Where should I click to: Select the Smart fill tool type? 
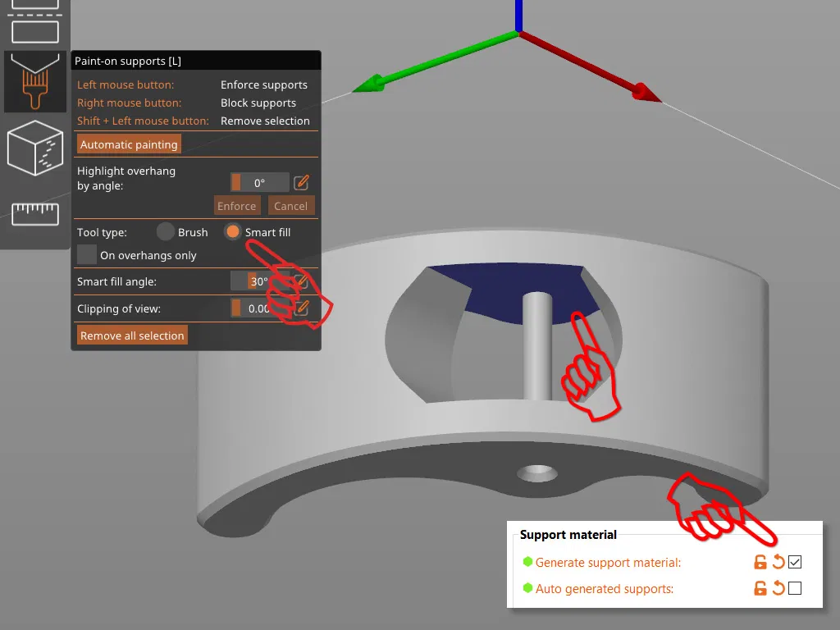(x=233, y=231)
